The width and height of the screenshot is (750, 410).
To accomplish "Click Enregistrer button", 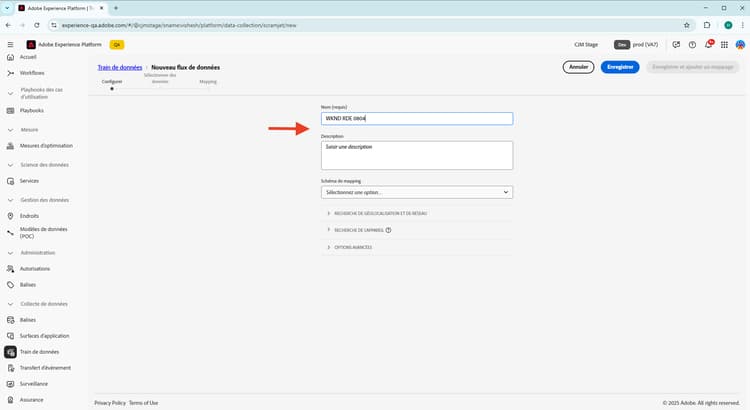I will [620, 67].
